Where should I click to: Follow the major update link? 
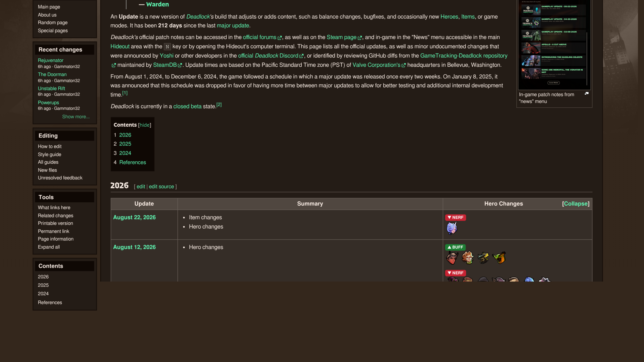(233, 26)
